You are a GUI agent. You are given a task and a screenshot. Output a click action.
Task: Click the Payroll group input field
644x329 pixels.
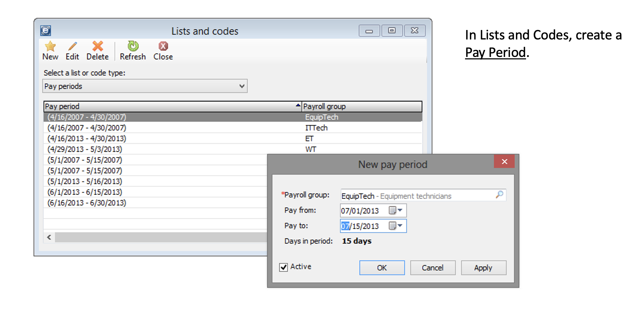[423, 196]
